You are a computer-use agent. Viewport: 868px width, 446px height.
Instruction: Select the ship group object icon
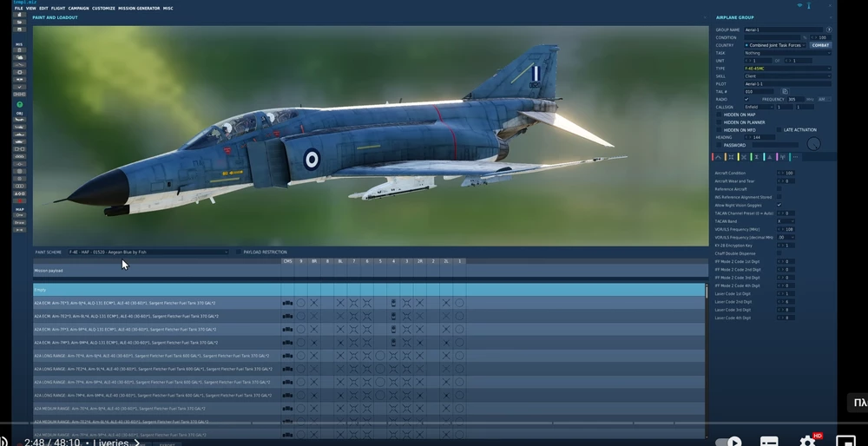pyautogui.click(x=19, y=134)
